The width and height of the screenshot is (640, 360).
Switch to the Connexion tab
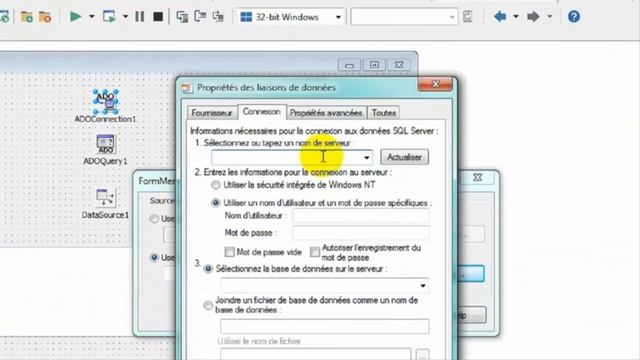click(262, 112)
